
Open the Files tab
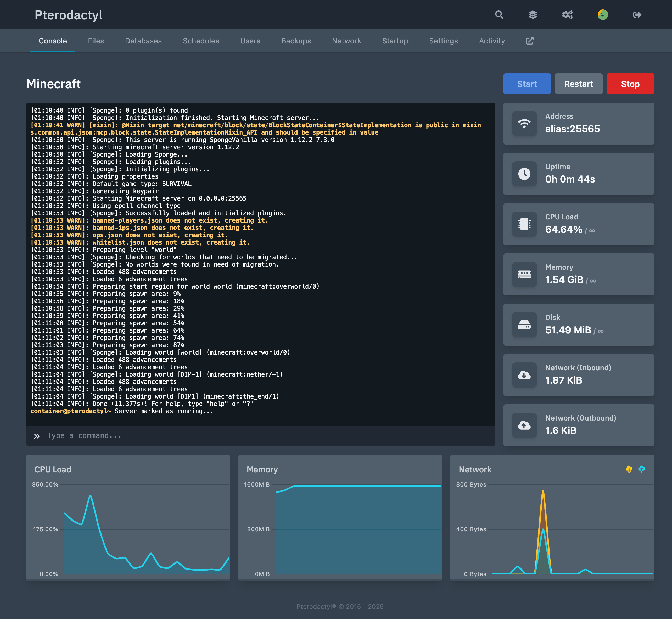[96, 41]
